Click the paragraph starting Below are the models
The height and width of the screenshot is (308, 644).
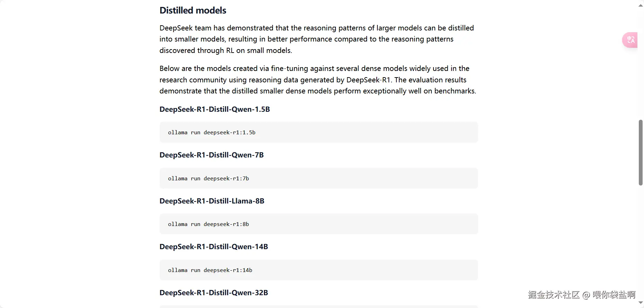(x=318, y=80)
